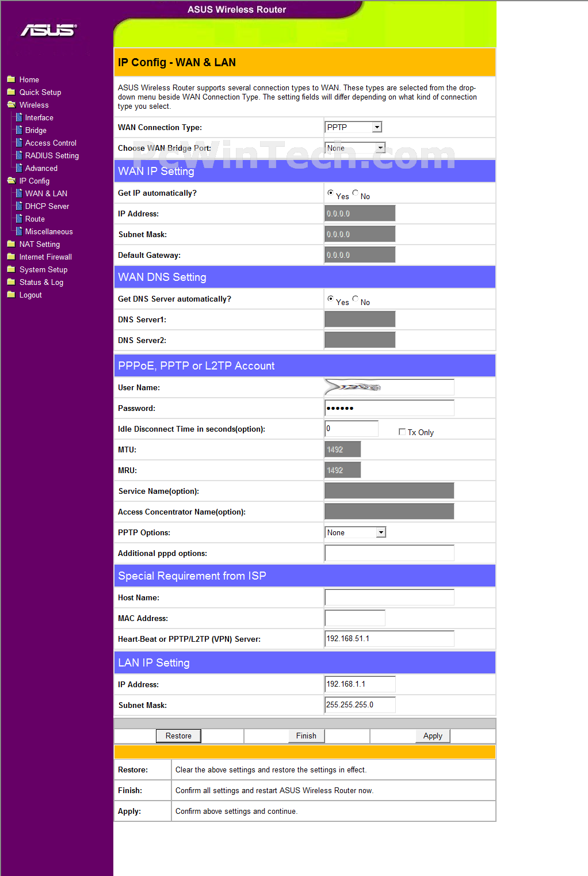Screen dimensions: 588x876
Task: Click the Heart-Beat or PPTP/L2TP Server field
Action: click(x=390, y=639)
